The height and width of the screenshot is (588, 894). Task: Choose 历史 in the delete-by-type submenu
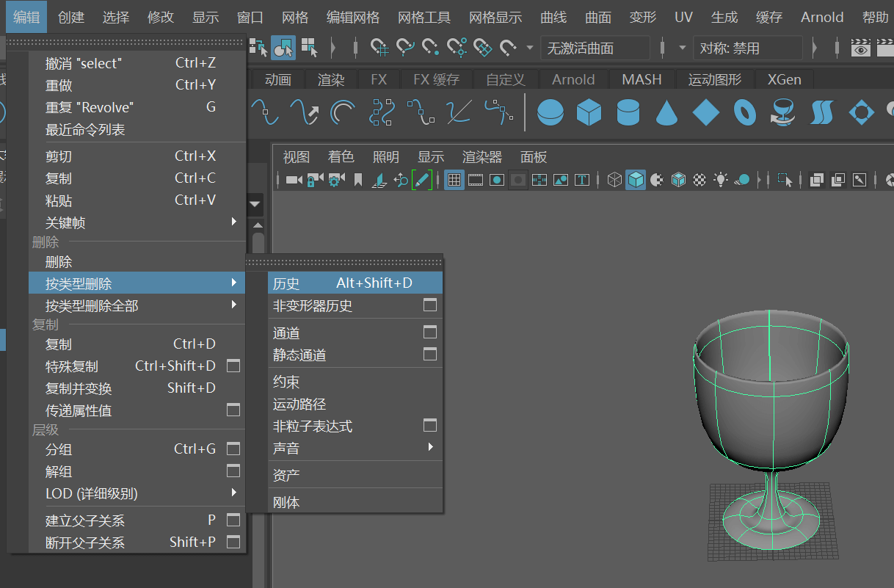[355, 283]
